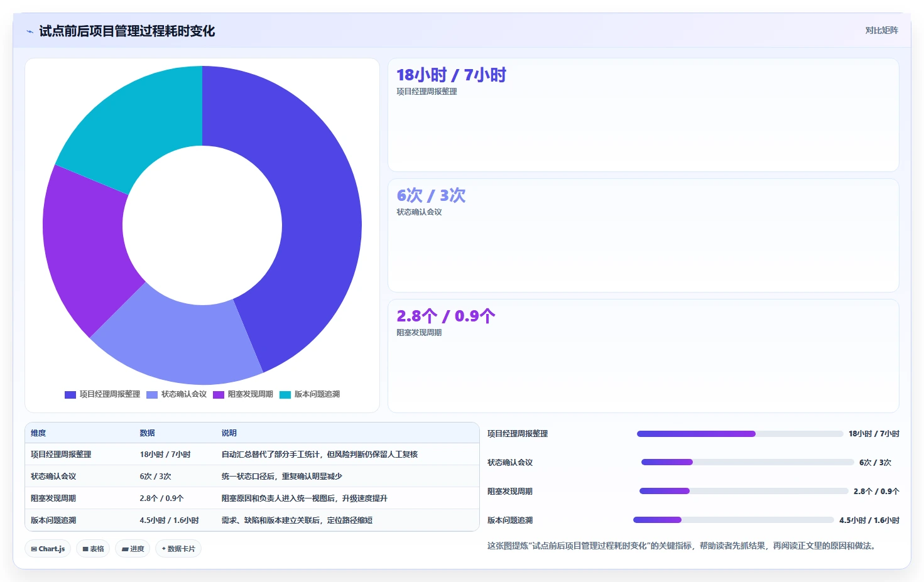The height and width of the screenshot is (582, 924).
Task: Click the lightning icon beside the title
Action: click(30, 31)
